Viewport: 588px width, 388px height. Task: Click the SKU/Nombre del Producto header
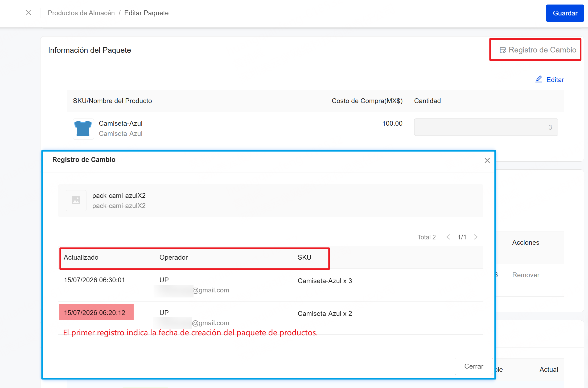112,101
